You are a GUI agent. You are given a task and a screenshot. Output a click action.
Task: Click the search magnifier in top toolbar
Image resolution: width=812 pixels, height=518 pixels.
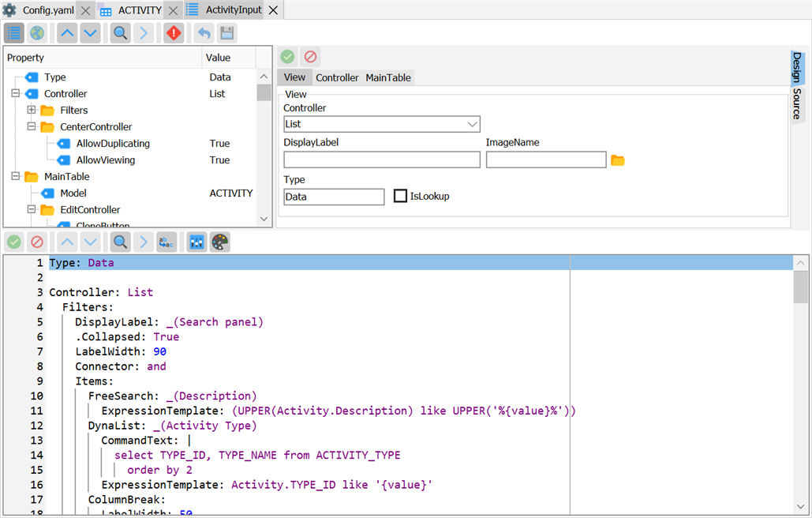coord(120,33)
